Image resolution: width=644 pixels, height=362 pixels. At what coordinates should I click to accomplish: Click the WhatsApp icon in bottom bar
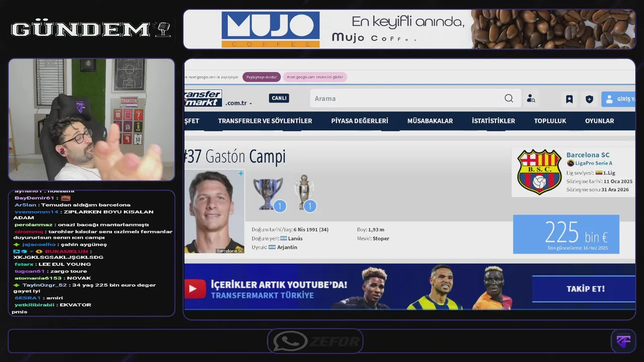click(x=290, y=341)
